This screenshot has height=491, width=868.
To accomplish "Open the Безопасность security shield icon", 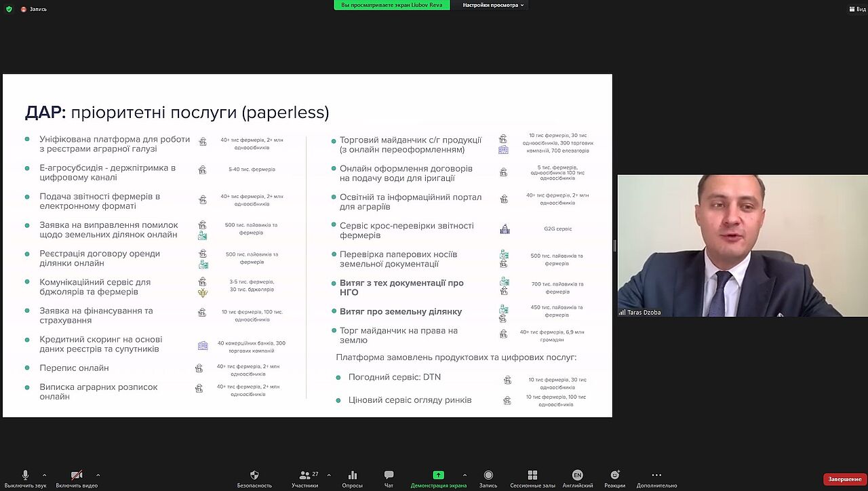I will coord(254,475).
